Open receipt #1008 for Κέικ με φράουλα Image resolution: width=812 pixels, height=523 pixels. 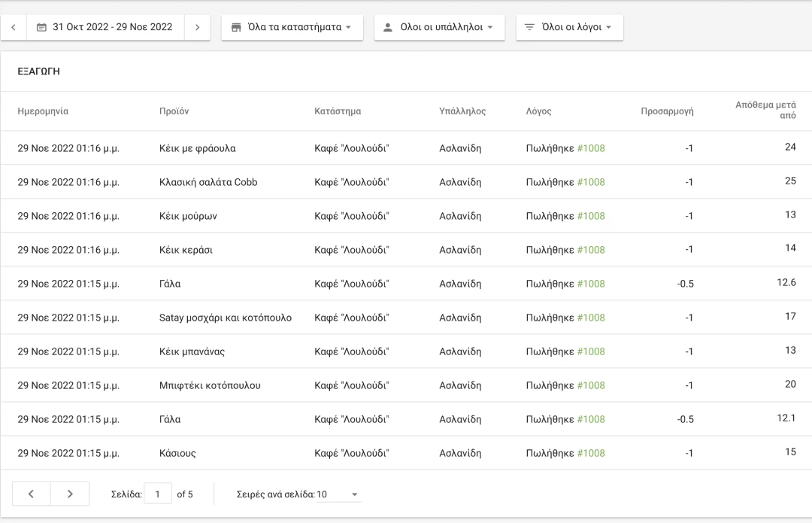(x=590, y=148)
